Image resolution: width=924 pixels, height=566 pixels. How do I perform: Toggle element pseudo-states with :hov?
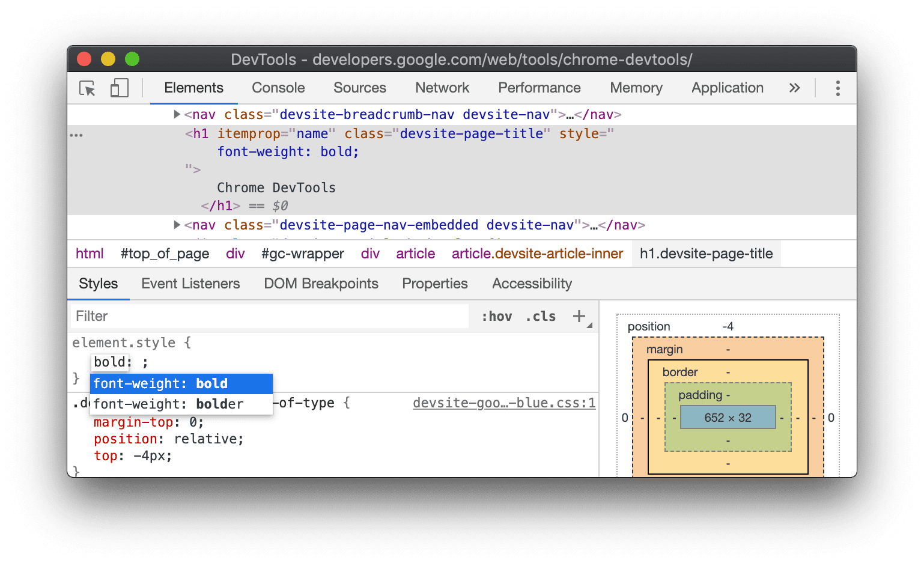click(497, 316)
